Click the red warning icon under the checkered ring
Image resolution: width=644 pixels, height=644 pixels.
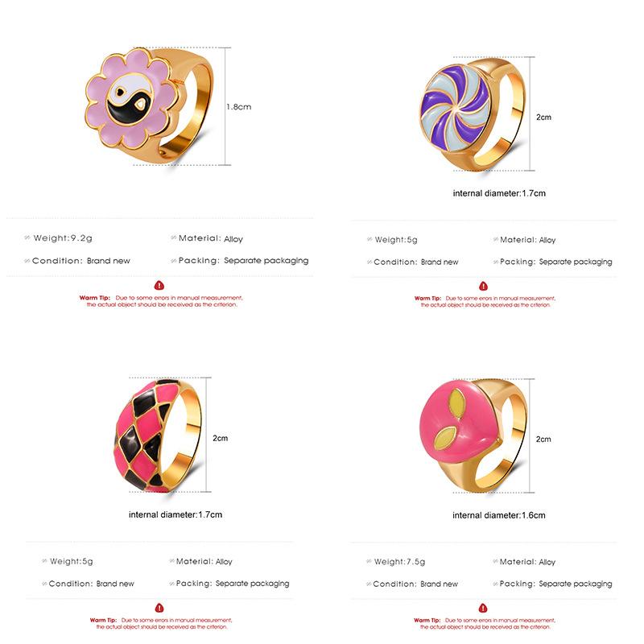point(159,608)
